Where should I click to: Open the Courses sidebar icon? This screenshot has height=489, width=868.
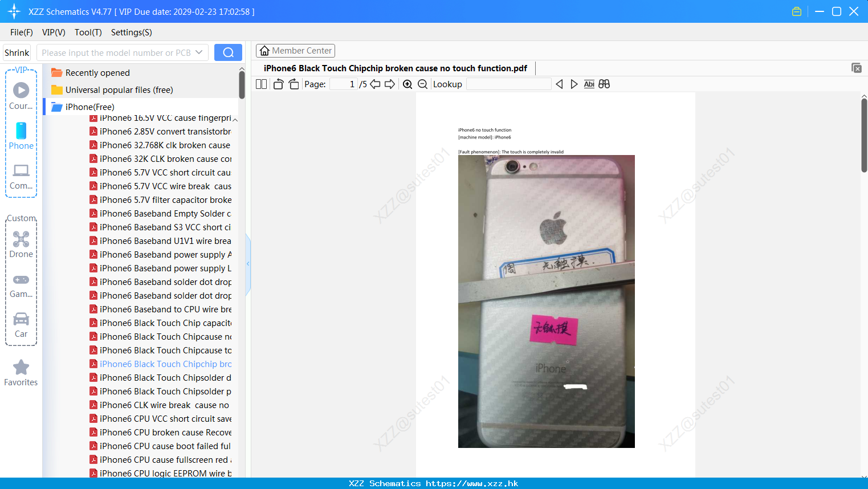(x=21, y=95)
